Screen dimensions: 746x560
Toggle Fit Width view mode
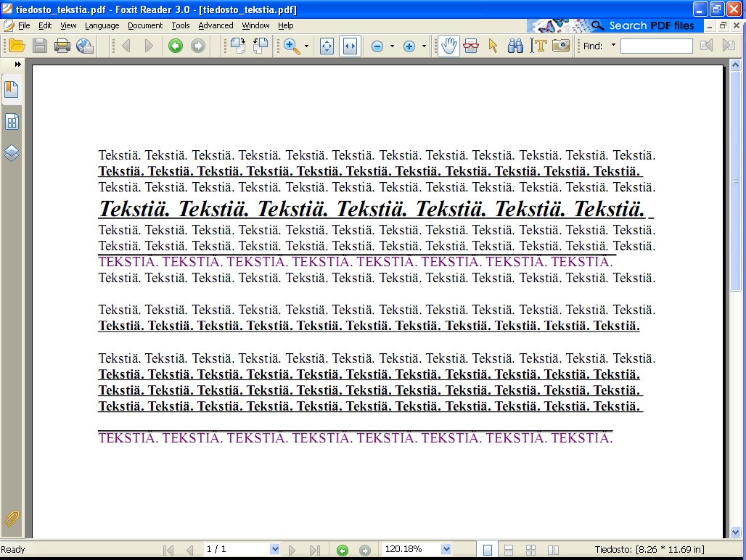(350, 46)
